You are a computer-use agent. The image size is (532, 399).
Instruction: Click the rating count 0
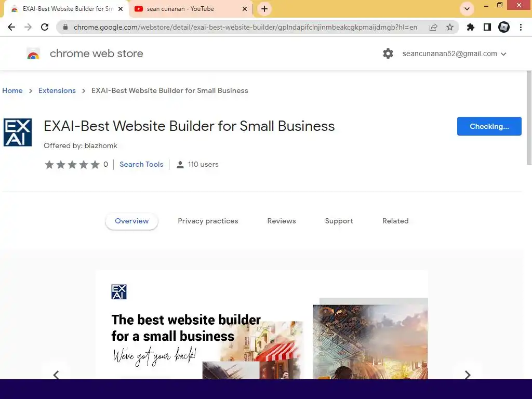105,165
